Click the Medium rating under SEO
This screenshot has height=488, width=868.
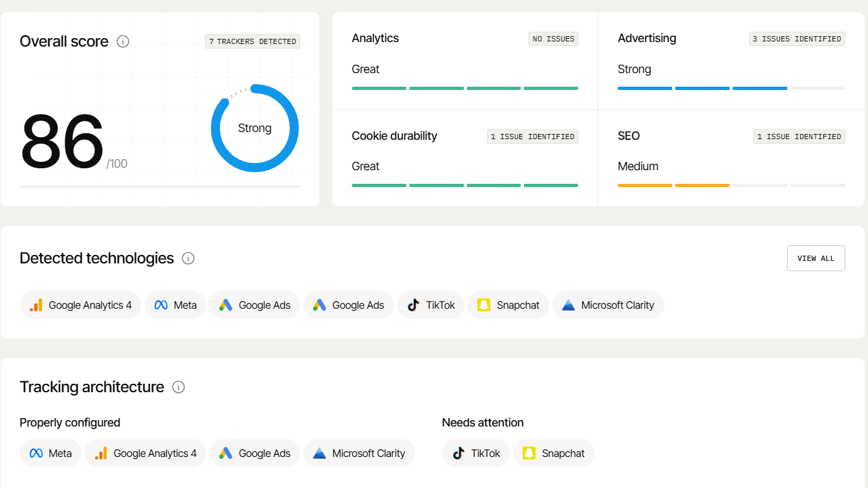click(638, 166)
